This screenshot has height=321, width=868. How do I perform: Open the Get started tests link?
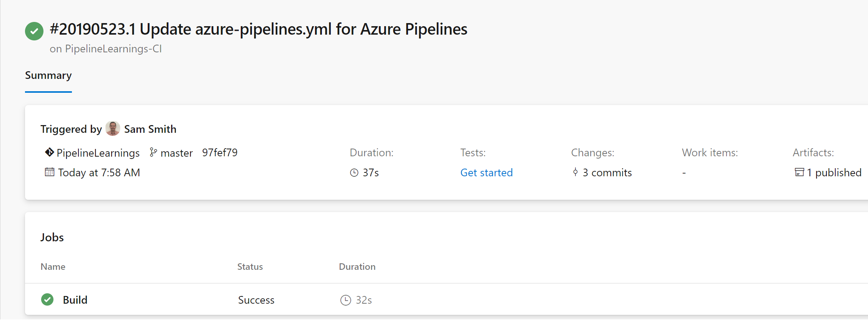pyautogui.click(x=486, y=173)
